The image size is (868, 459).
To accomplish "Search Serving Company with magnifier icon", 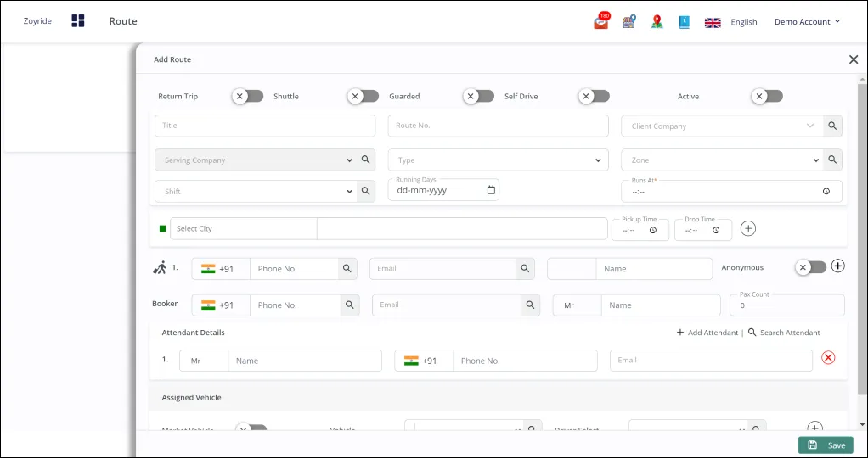I will (x=366, y=160).
